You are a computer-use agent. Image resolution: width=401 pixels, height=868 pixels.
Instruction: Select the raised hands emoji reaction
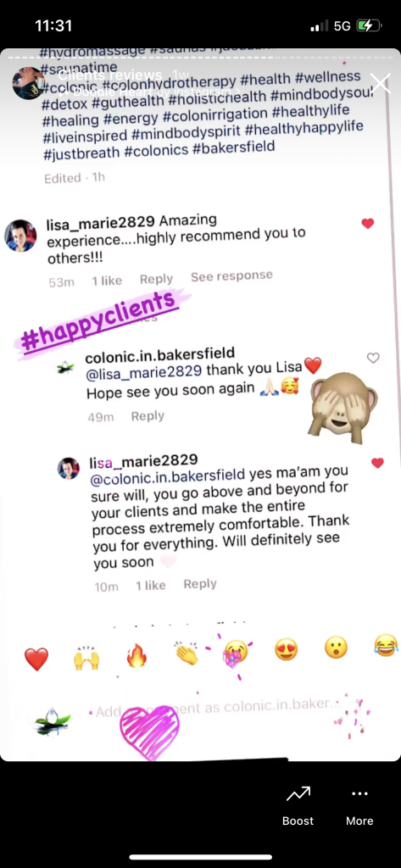(x=86, y=657)
